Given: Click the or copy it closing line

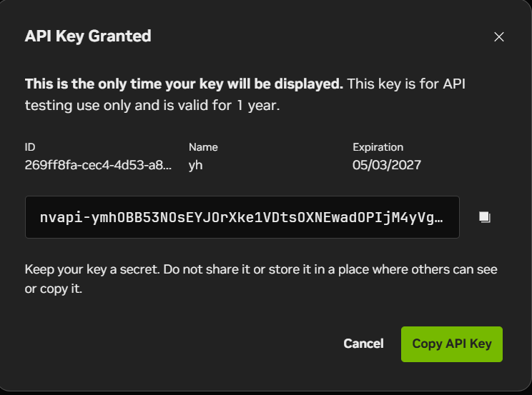Looking at the screenshot, I should pos(54,289).
